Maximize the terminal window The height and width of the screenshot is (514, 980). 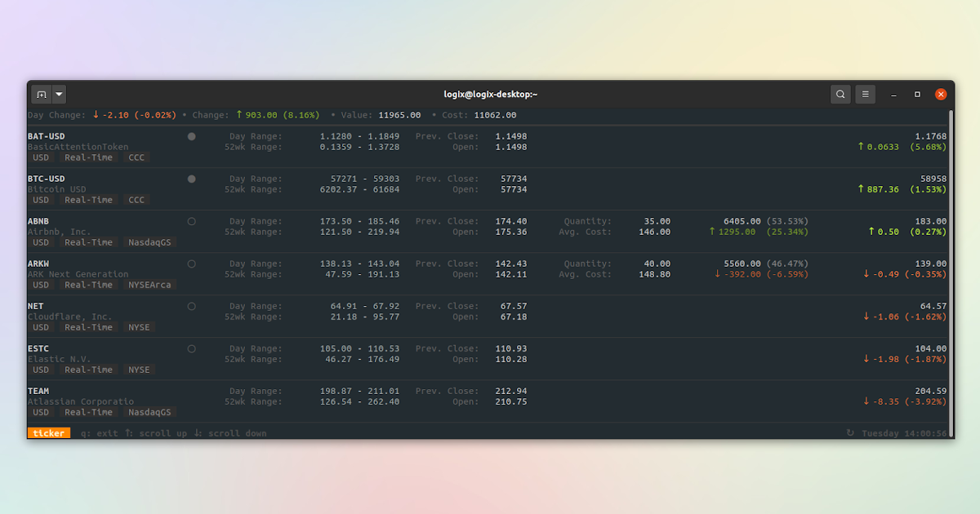[917, 95]
